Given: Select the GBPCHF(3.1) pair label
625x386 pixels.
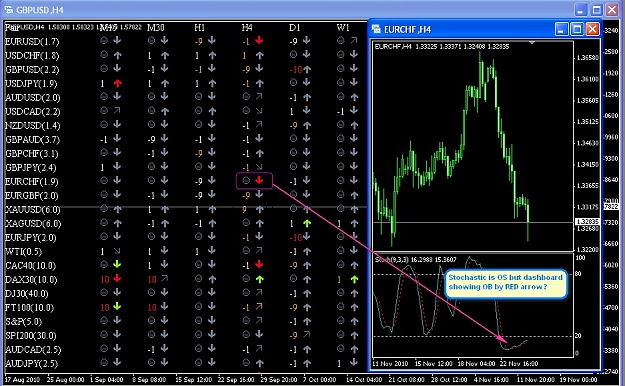Looking at the screenshot, I should point(31,154).
